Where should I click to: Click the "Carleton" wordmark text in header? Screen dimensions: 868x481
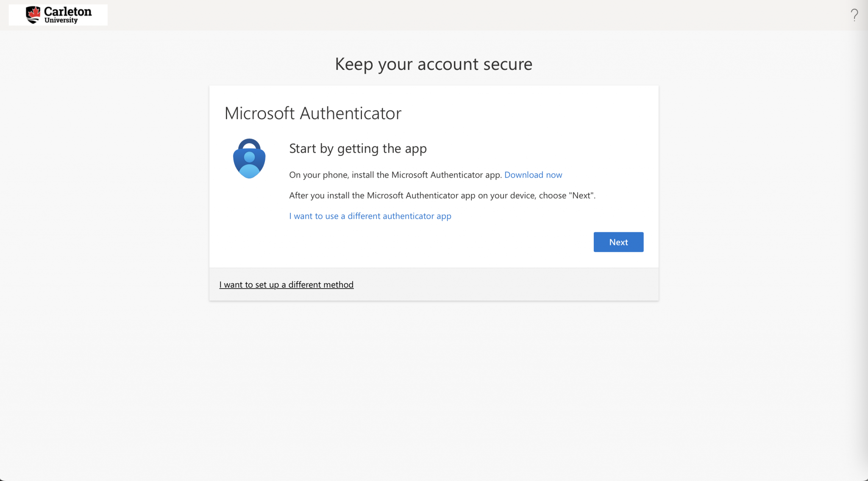tap(68, 11)
